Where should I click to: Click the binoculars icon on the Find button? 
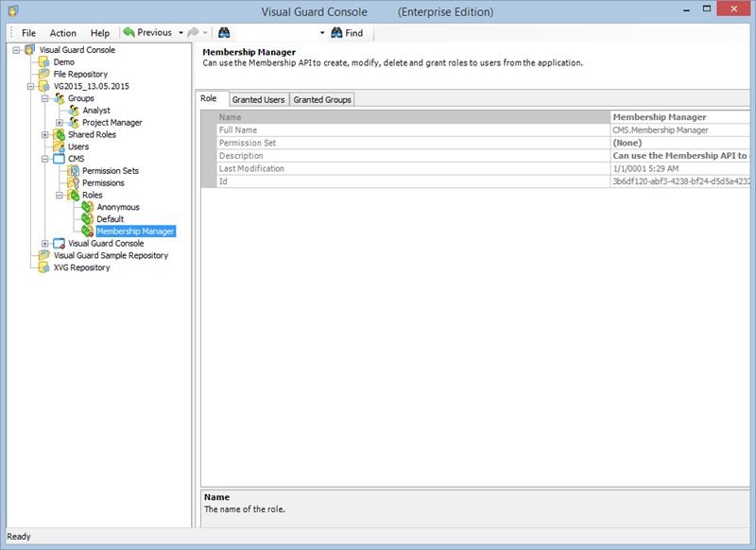point(336,32)
